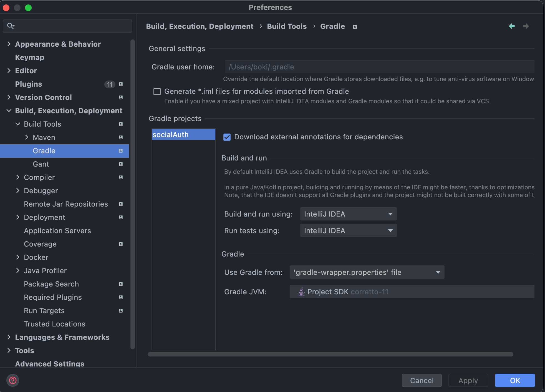Viewport: 545px width, 392px height.
Task: Click the project-level icon beside Gradle breadcrumb
Action: coord(355,27)
